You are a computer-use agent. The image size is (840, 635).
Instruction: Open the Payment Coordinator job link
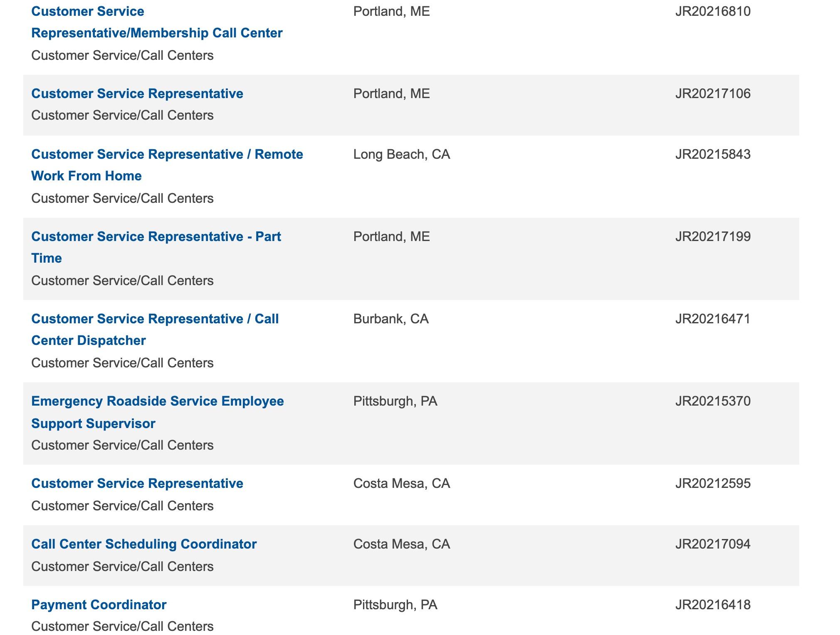click(99, 605)
